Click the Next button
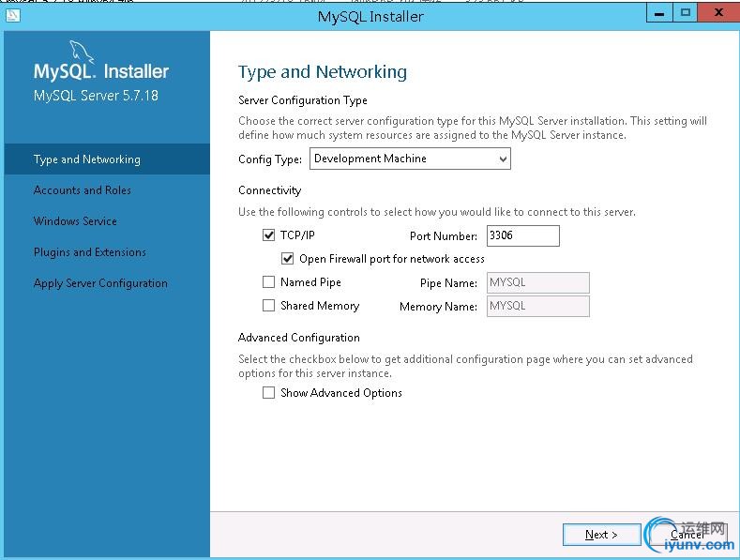The height and width of the screenshot is (560, 740). click(602, 535)
